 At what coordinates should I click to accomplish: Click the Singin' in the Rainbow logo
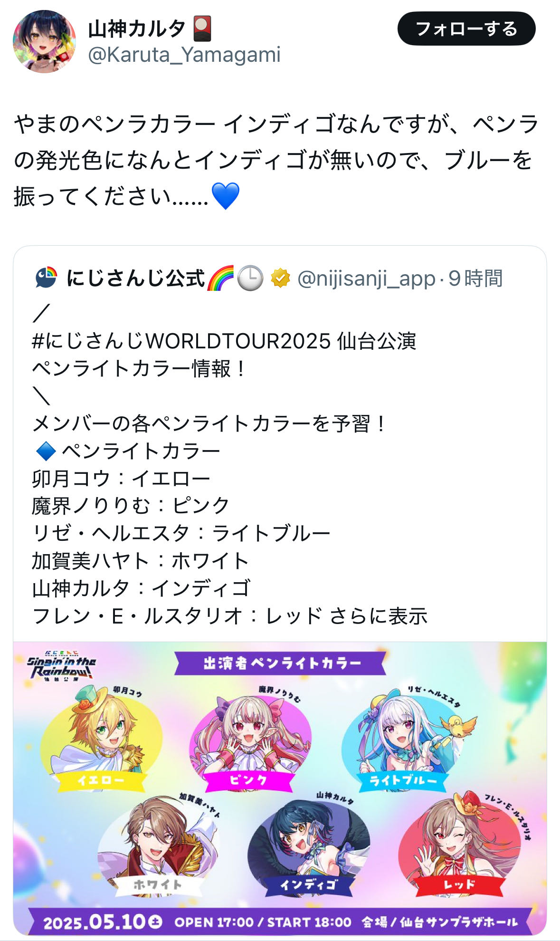61,667
